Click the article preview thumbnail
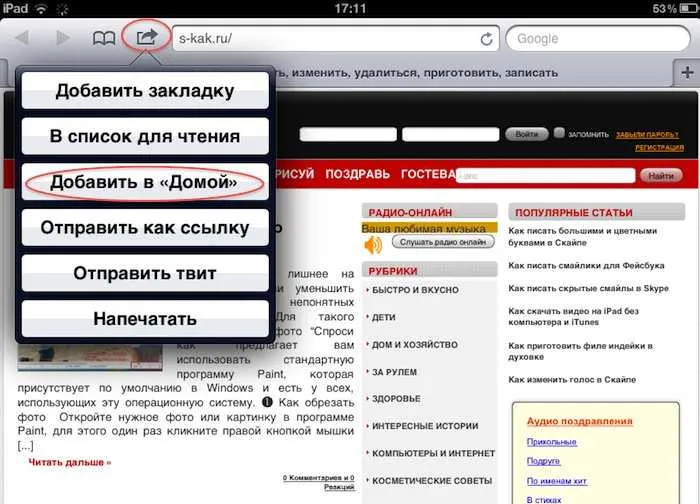Screen dimensions: 700x504 point(90,357)
